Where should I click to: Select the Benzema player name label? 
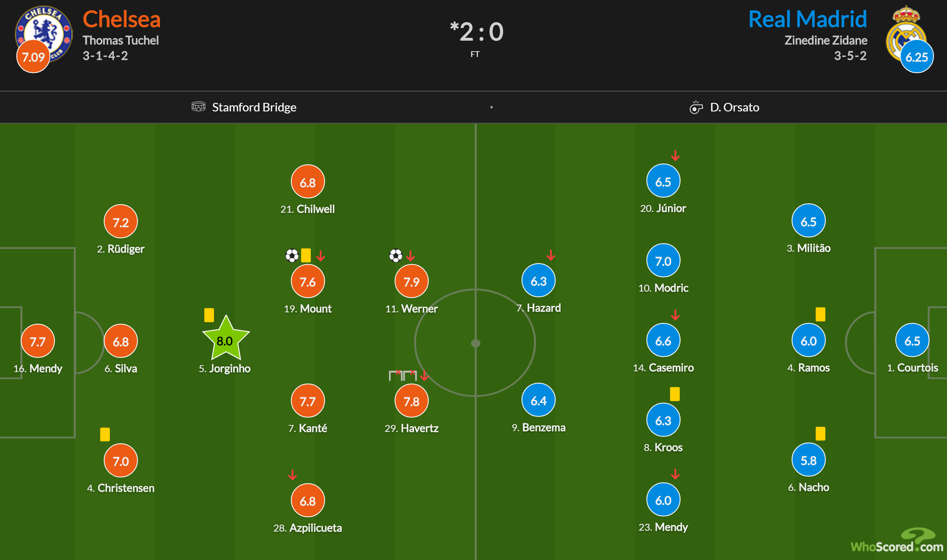point(543,427)
